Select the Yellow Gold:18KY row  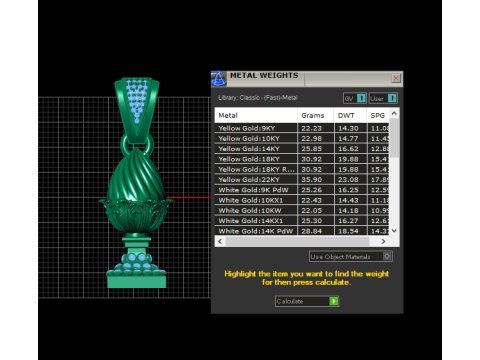(302, 159)
